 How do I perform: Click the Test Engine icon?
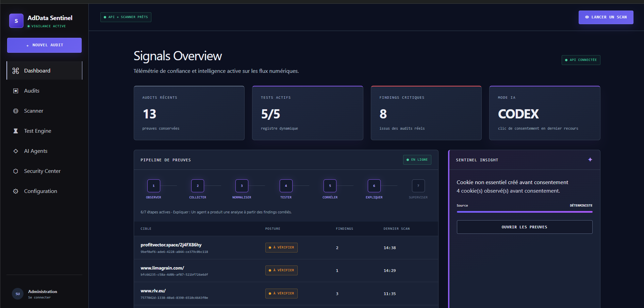(16, 131)
